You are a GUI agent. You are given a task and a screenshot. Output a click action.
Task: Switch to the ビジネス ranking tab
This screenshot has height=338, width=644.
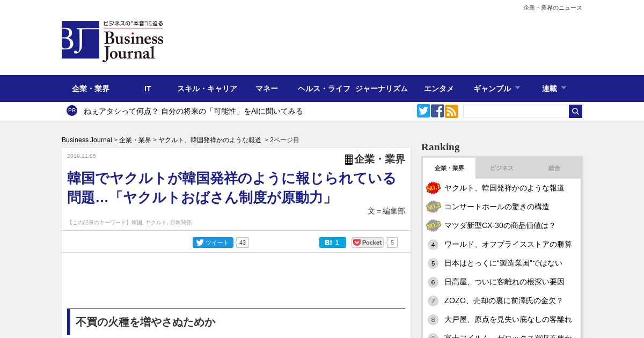click(502, 168)
